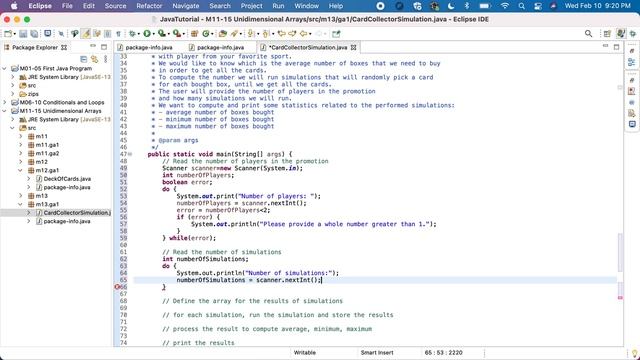Select m11.ga2 package
Viewport: 640px width, 360px height.
click(47, 153)
